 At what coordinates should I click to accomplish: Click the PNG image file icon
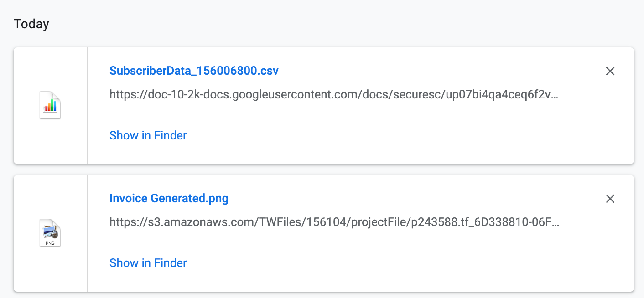pos(50,233)
